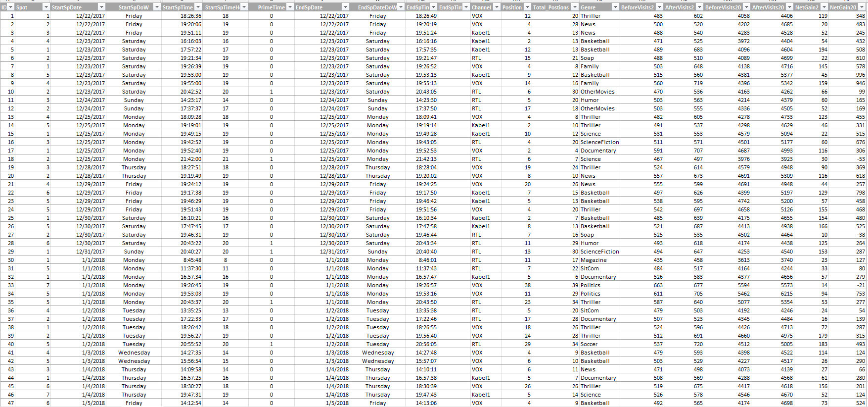868x407 pixels.
Task: Open the StartSpDate filter dropdown arrow
Action: coord(101,7)
